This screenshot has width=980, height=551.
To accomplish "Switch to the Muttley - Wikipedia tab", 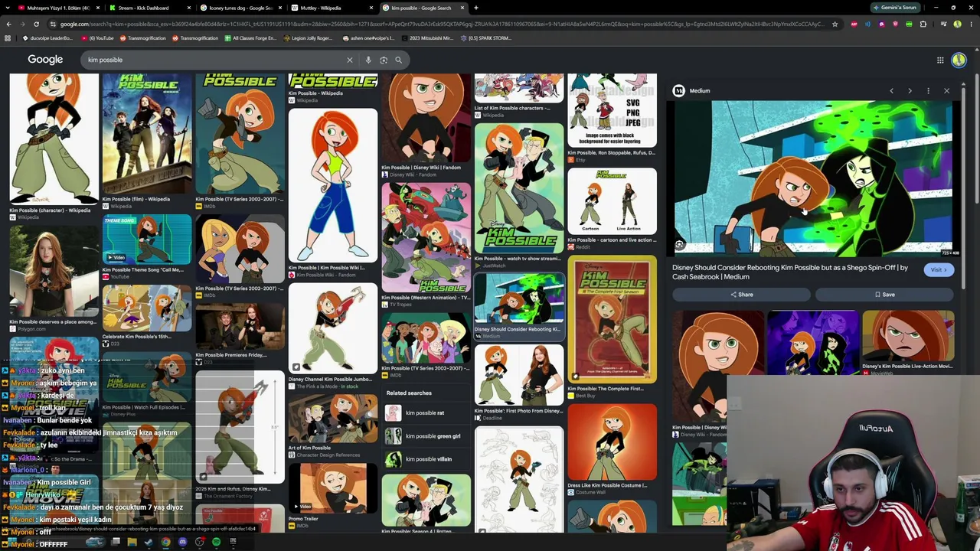I will [332, 8].
